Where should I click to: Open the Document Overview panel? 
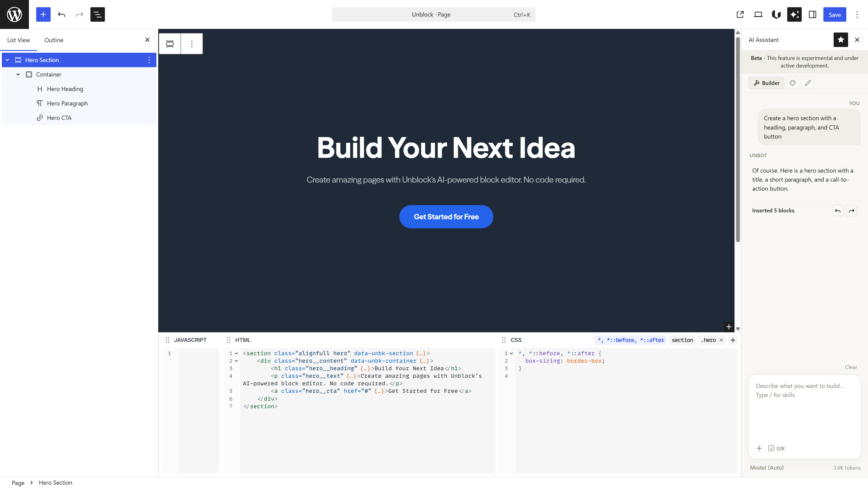pyautogui.click(x=97, y=14)
